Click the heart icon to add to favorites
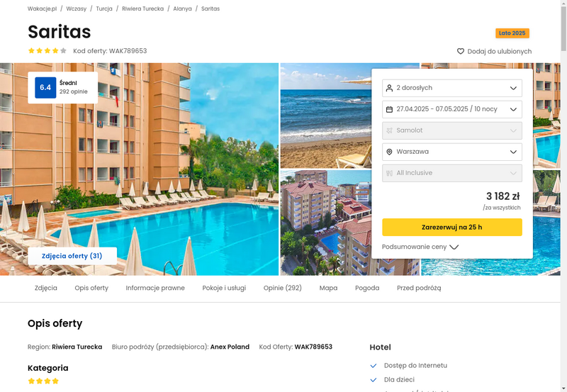567x392 pixels. (x=460, y=51)
